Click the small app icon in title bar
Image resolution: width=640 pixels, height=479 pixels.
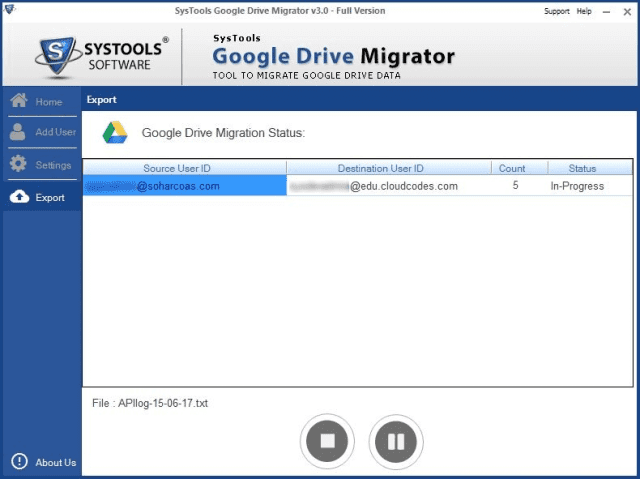coord(8,9)
